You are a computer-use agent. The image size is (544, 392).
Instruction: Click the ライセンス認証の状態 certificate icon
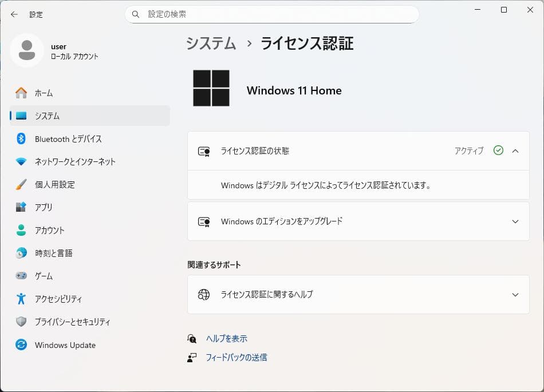(204, 152)
